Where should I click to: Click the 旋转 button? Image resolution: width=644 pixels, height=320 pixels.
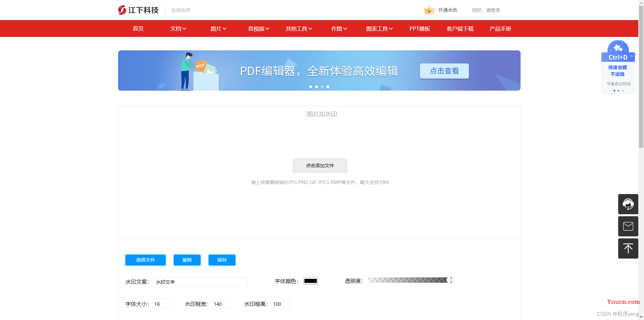(x=187, y=260)
